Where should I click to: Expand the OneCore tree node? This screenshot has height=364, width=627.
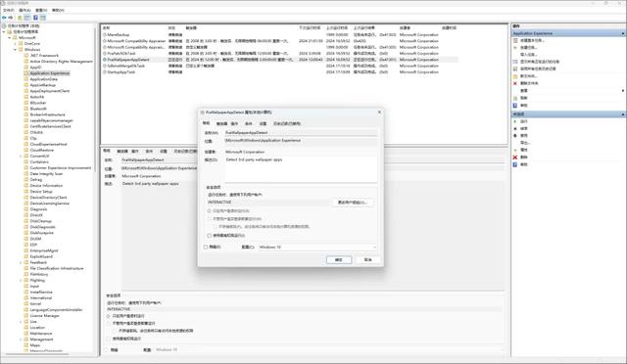coord(16,44)
